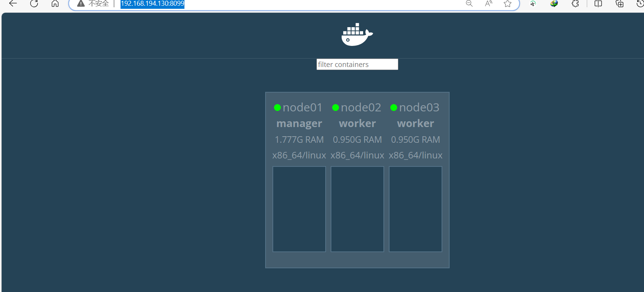Select the address bar URL text
Screen dimensions: 644x292
click(152, 3)
